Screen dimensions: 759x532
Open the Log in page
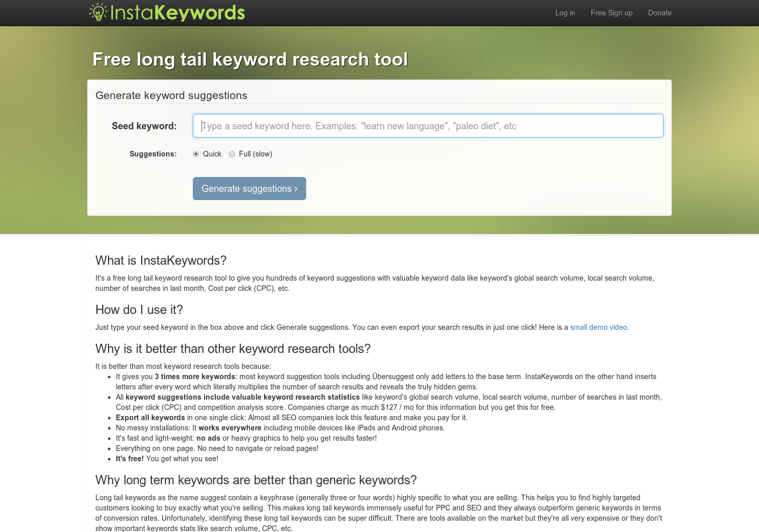click(x=565, y=13)
